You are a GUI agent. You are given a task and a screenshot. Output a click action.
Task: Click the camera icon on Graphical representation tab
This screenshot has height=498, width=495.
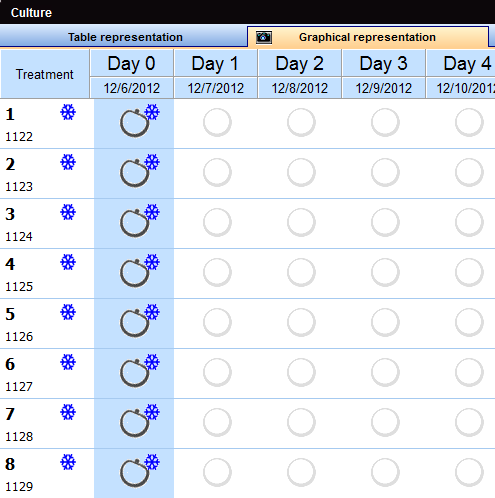tap(264, 37)
